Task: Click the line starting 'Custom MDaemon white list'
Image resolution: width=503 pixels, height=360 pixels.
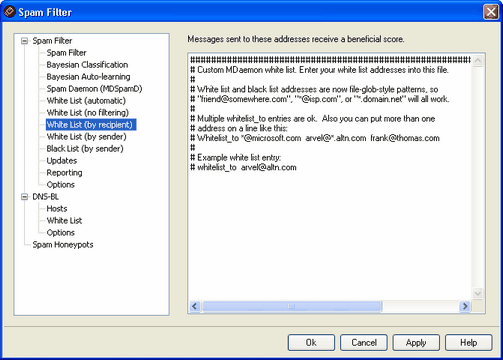Action: tap(319, 70)
